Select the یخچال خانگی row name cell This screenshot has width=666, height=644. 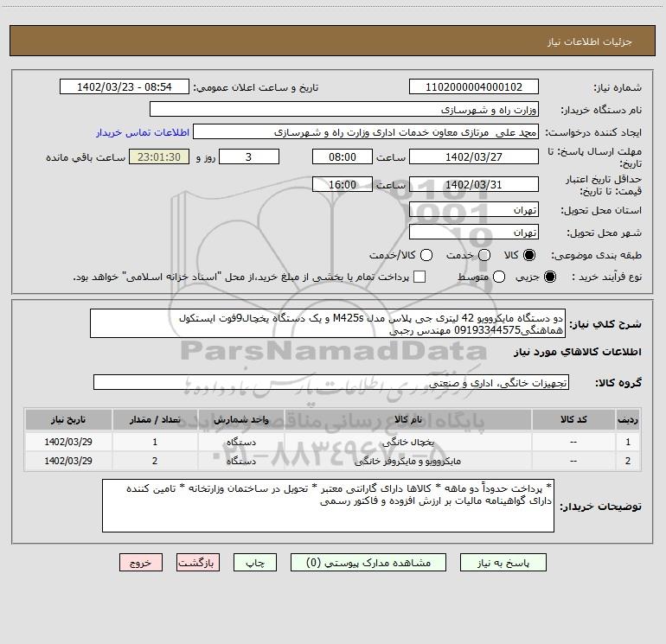tap(407, 442)
